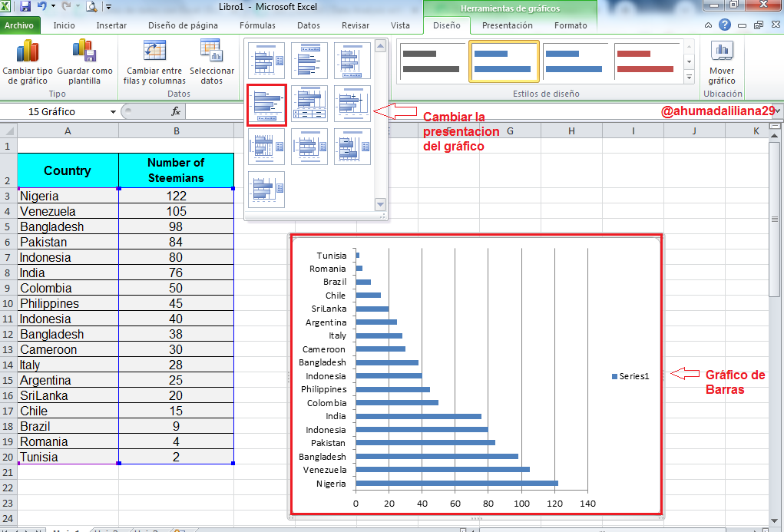784x532 pixels.
Task: Select cell containing Cameroon
Action: pos(68,349)
